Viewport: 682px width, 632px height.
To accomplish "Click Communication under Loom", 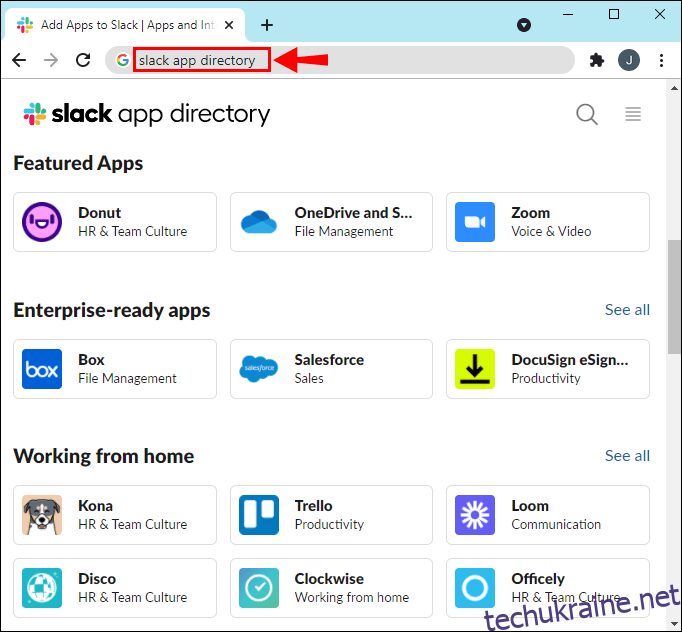I will pyautogui.click(x=556, y=525).
